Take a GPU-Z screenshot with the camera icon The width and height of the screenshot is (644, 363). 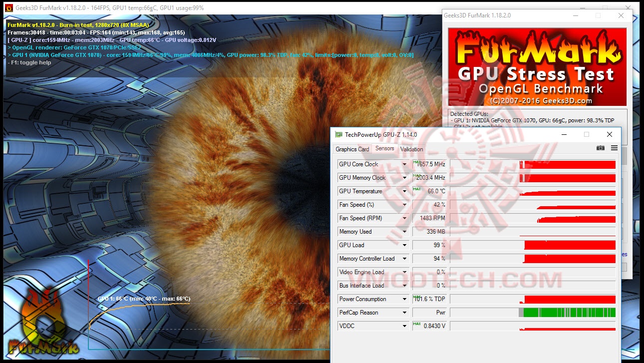tap(600, 148)
